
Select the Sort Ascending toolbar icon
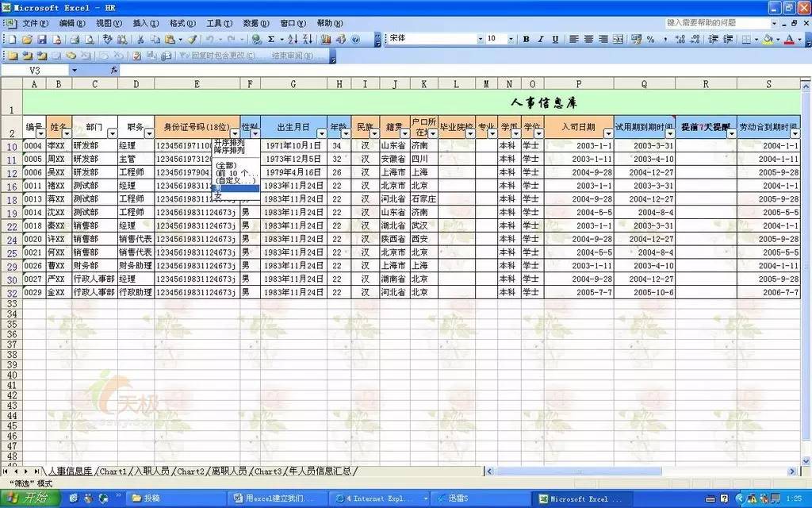[291, 40]
